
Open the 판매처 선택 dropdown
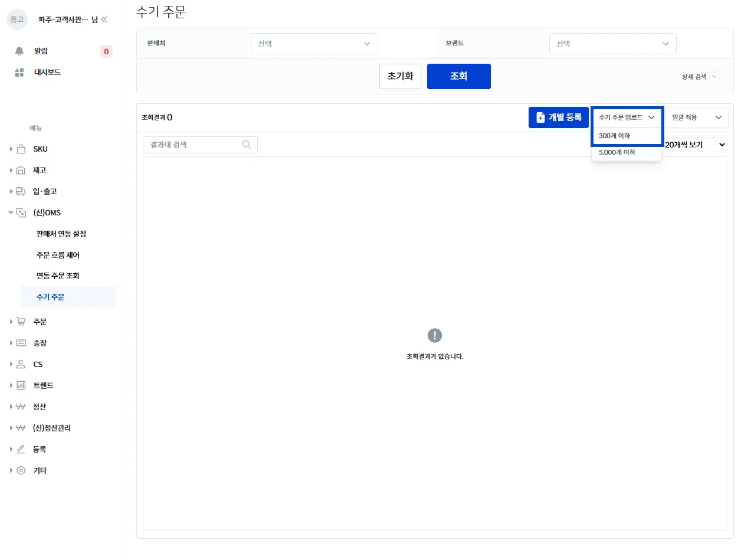point(314,44)
